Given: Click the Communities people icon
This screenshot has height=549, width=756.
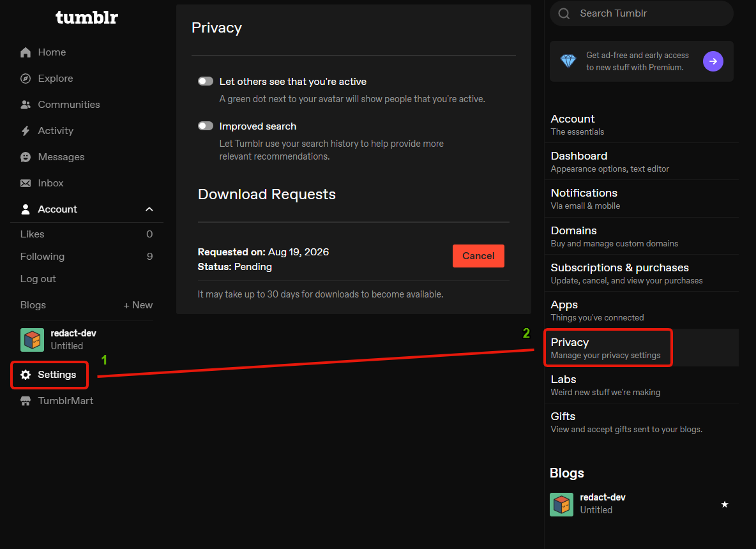Looking at the screenshot, I should pos(26,105).
